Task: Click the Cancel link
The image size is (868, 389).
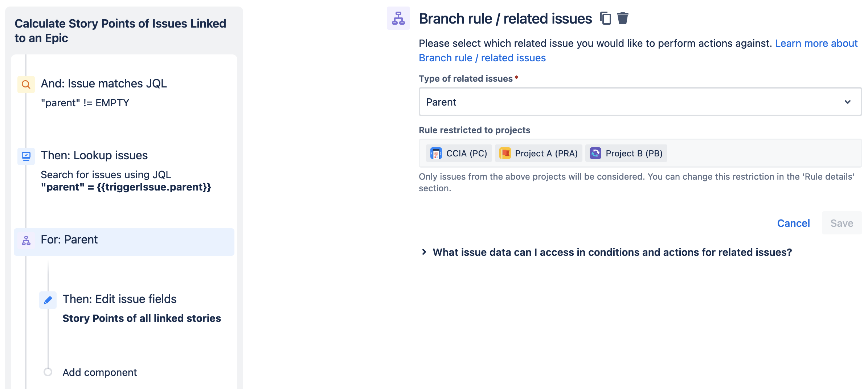Action: point(794,223)
